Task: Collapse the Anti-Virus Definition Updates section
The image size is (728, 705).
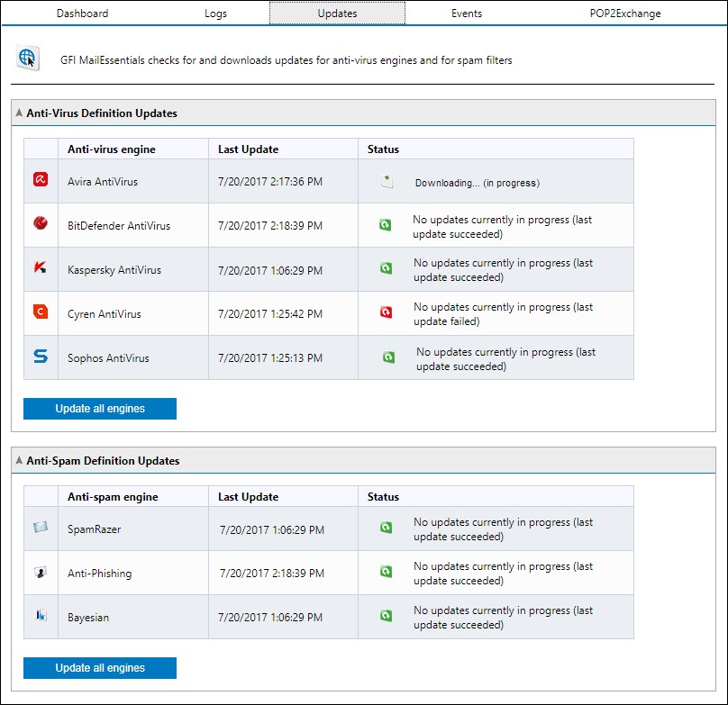Action: 19,113
